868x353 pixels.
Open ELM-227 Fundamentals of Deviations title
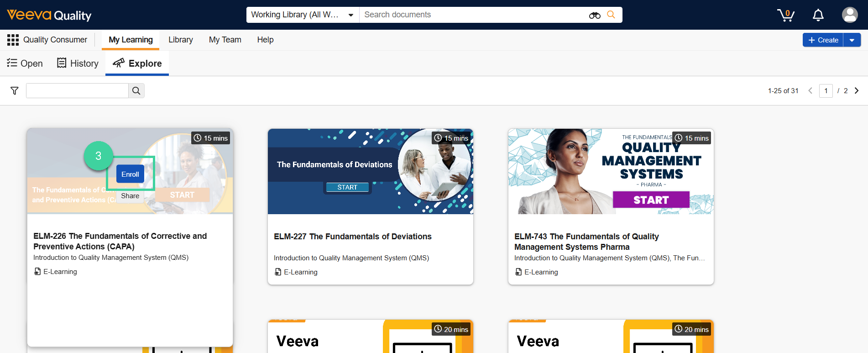[x=352, y=237]
